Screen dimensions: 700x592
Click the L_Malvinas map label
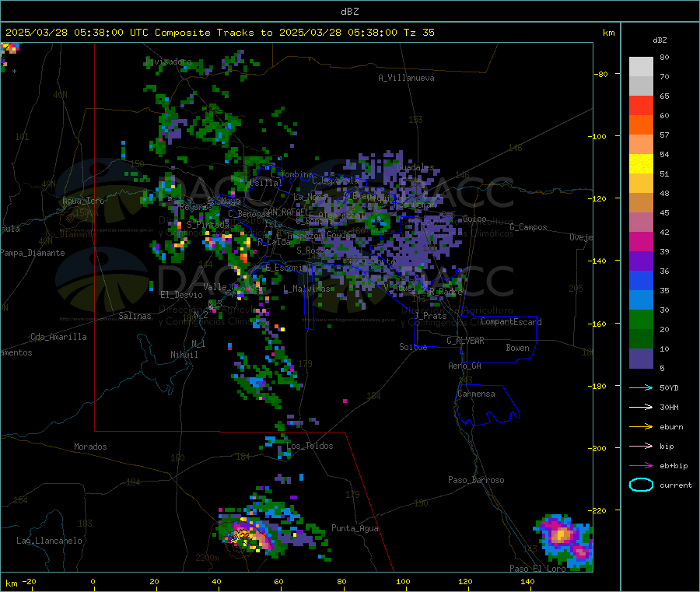click(x=306, y=289)
